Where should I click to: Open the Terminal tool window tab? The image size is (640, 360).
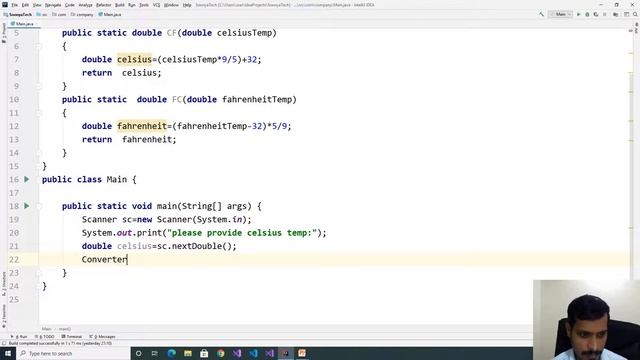(72, 337)
